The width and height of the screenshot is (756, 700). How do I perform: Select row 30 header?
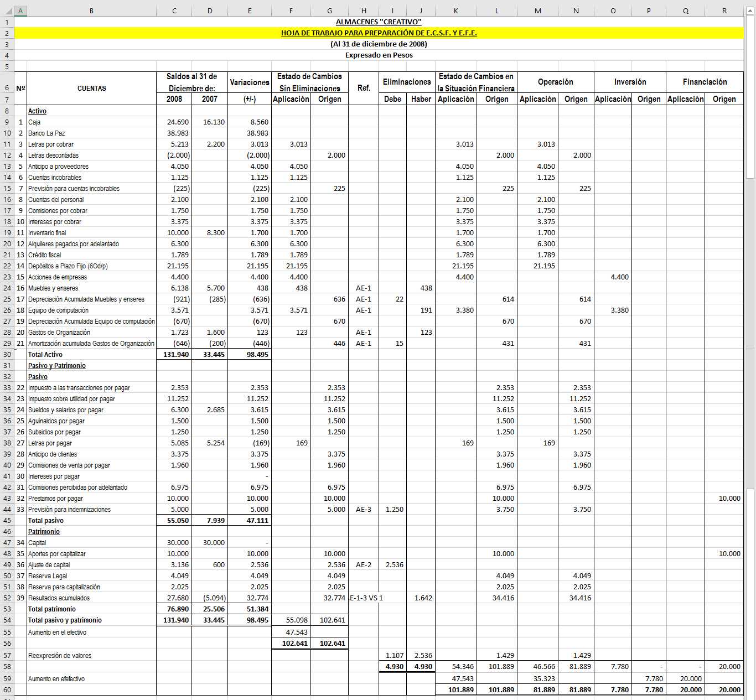7,355
